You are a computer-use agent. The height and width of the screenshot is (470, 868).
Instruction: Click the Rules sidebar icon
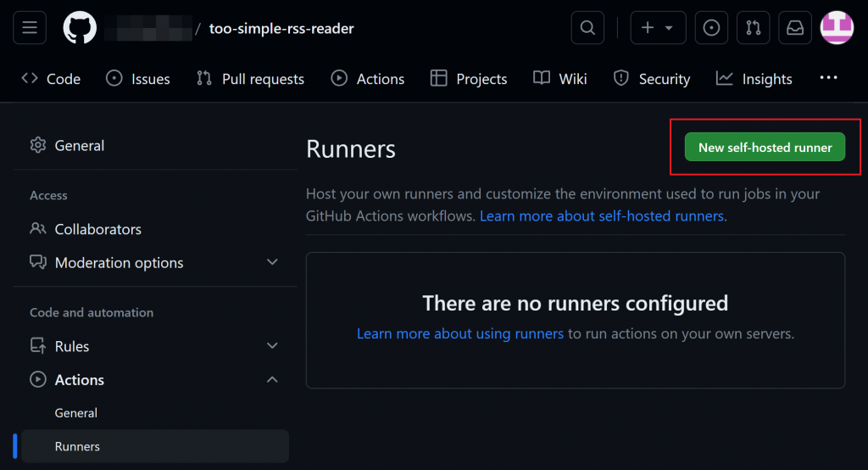pos(37,346)
